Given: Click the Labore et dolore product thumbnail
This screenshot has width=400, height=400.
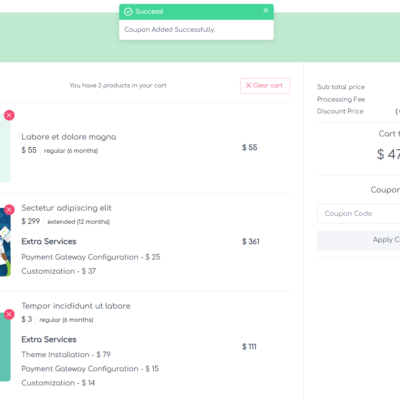Looking at the screenshot, I should [5, 148].
